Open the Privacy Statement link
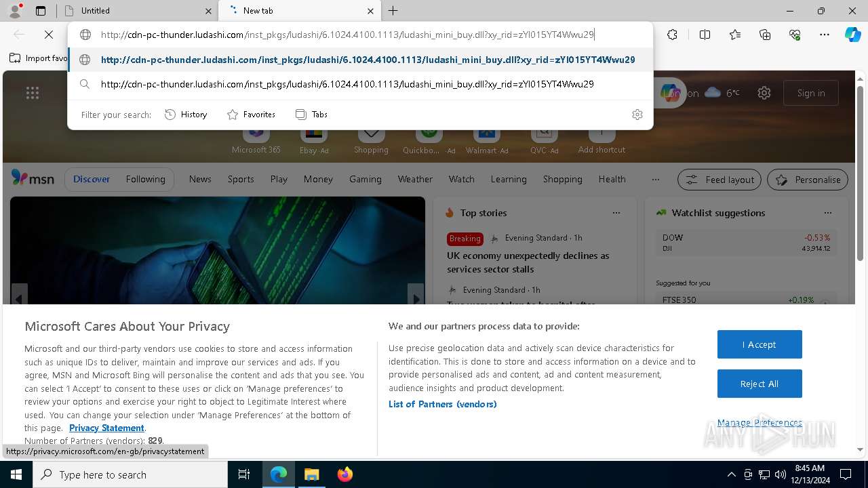868x488 pixels. coord(106,428)
